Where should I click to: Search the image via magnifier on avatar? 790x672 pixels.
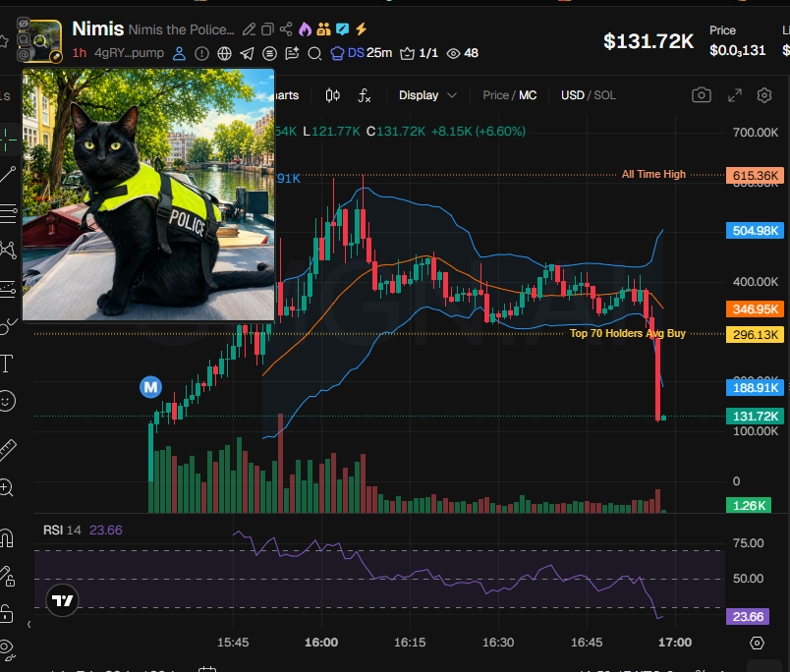click(x=40, y=41)
